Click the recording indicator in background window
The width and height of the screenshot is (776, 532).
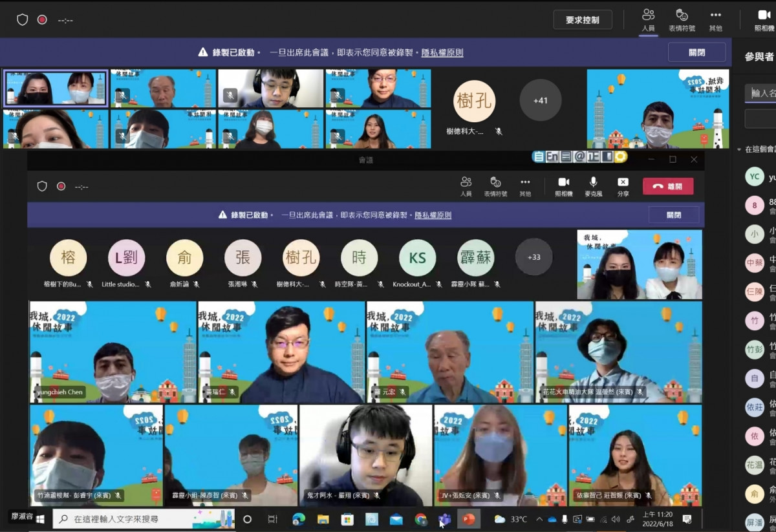[x=42, y=19]
